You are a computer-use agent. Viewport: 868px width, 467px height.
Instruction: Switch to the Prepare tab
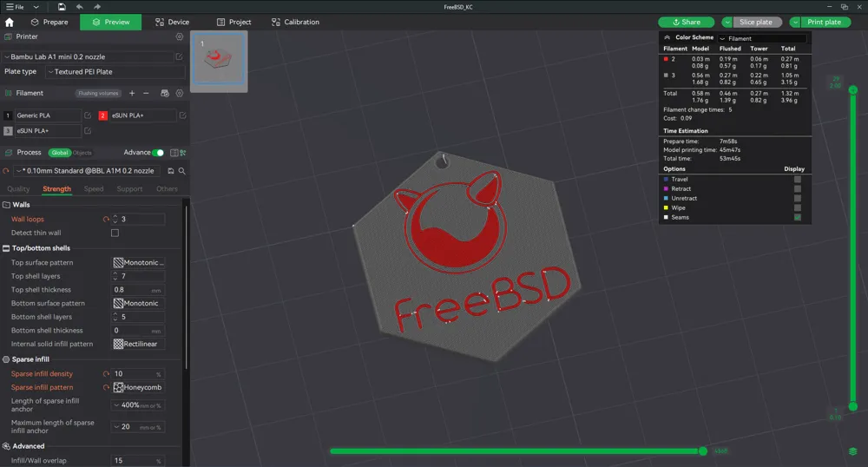(49, 22)
